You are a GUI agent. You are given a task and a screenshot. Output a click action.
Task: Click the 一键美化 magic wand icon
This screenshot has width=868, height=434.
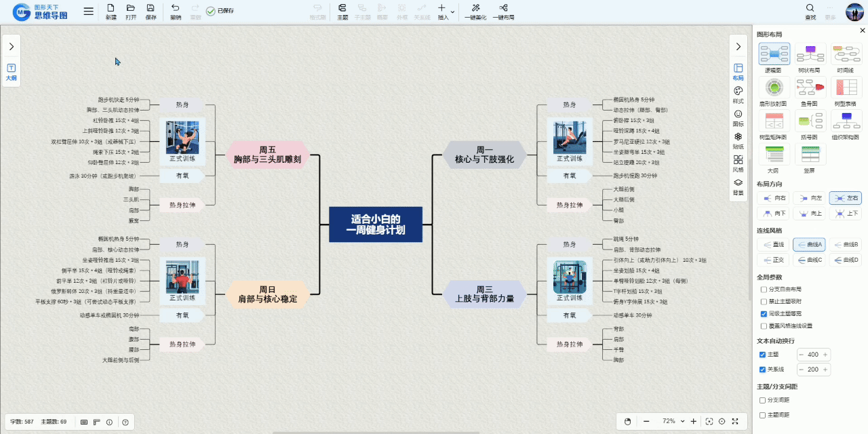click(475, 8)
